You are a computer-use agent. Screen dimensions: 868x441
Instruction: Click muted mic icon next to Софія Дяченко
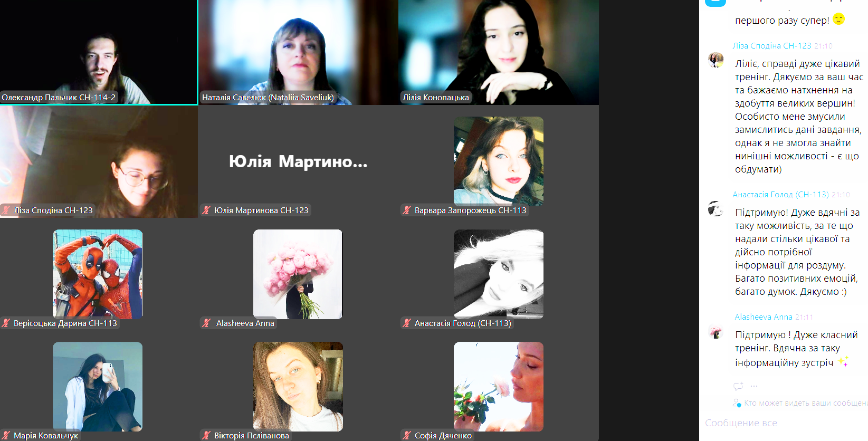(x=407, y=435)
